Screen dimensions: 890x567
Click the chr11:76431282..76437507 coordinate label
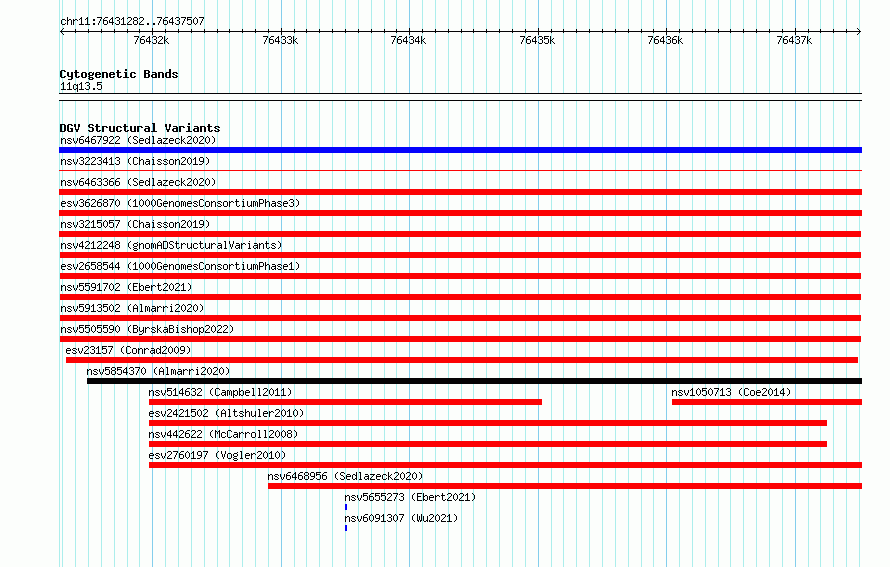(132, 21)
